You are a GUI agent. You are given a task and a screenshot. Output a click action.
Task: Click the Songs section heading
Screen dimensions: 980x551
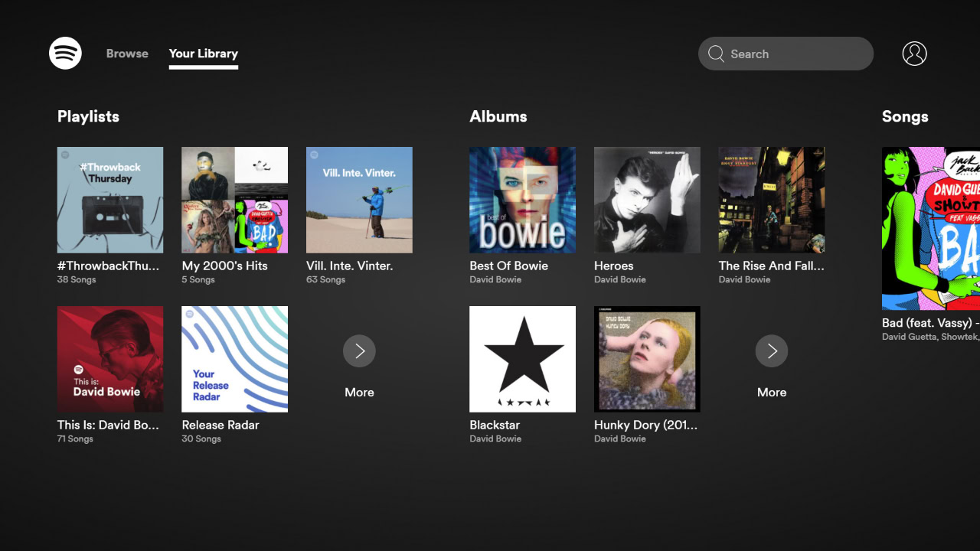[905, 117]
